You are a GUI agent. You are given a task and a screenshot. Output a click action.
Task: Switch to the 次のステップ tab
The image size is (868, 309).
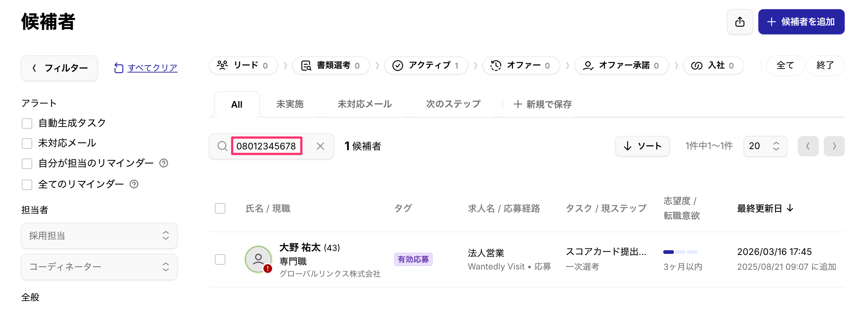pos(453,104)
